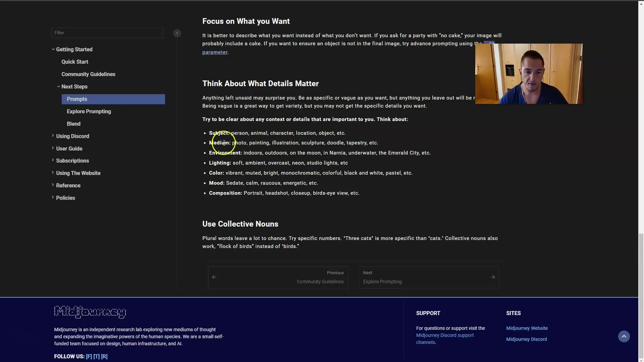644x362 pixels.
Task: Open Community Guidelines in sidebar
Action: tap(88, 74)
